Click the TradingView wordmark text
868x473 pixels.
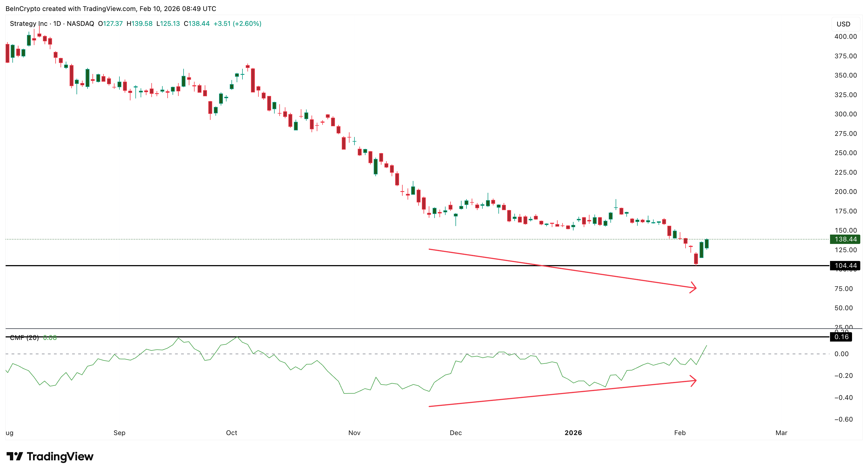pos(60,457)
